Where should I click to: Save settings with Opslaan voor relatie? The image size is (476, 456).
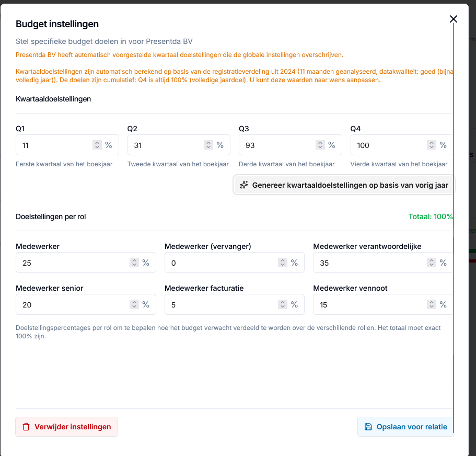pyautogui.click(x=405, y=427)
